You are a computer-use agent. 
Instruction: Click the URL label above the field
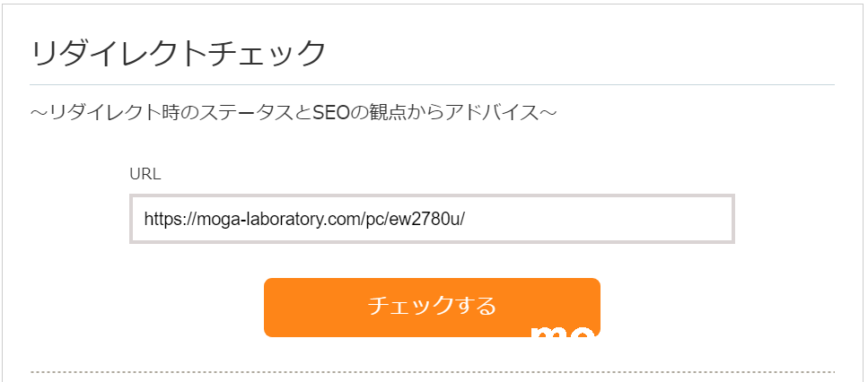pyautogui.click(x=145, y=174)
